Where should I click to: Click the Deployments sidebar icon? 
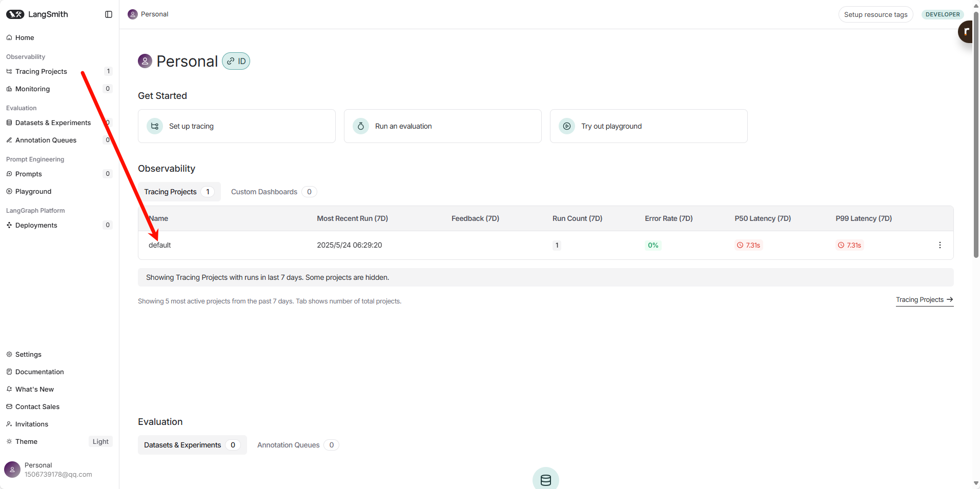click(9, 225)
